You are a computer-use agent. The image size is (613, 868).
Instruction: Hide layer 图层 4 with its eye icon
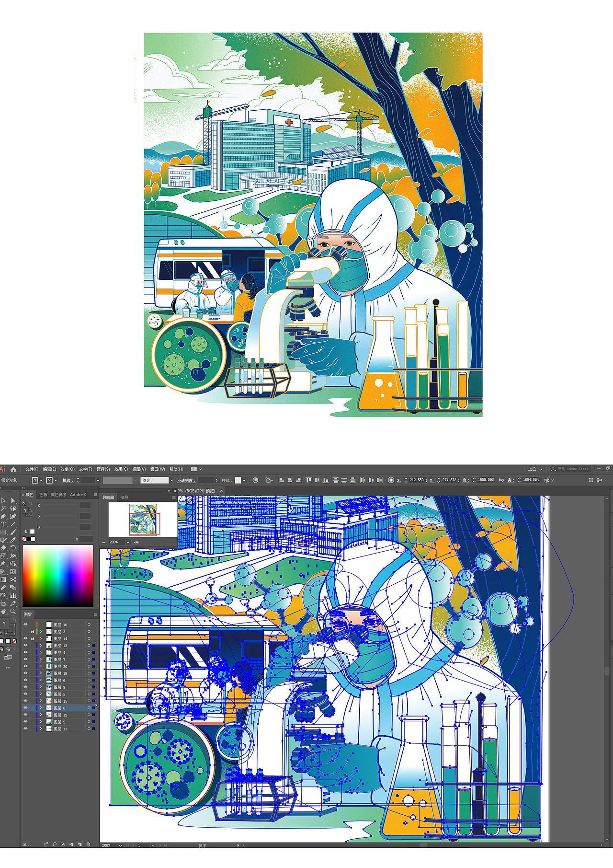pyautogui.click(x=25, y=652)
